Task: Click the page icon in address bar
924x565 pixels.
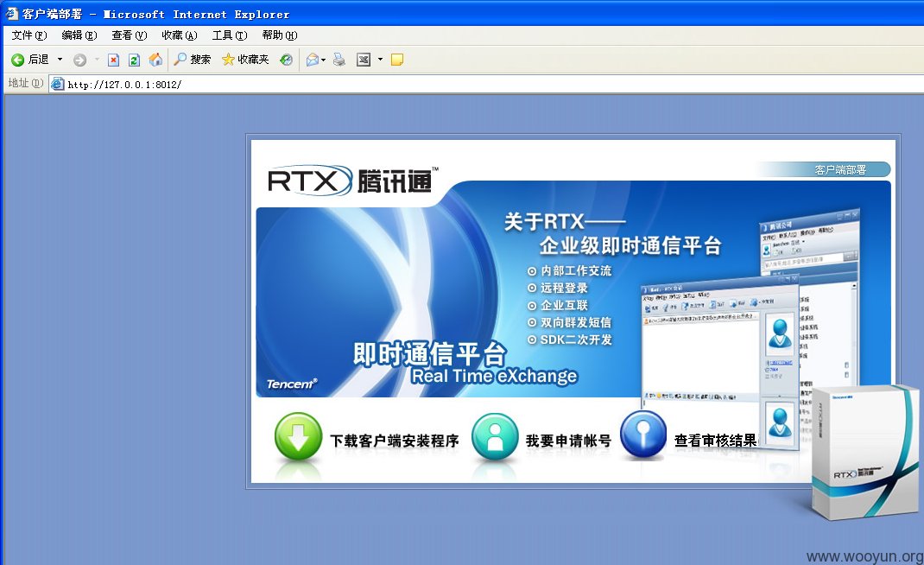Action: coord(57,85)
